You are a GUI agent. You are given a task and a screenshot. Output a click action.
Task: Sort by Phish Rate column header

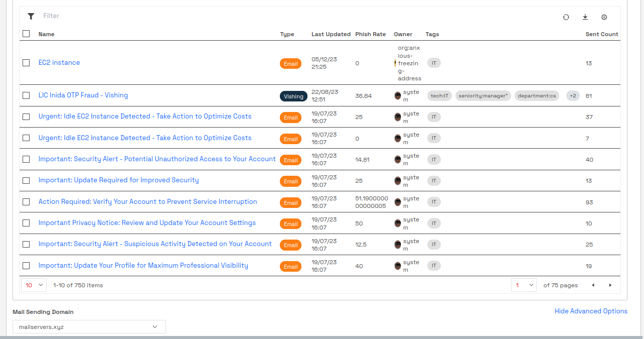pos(370,34)
